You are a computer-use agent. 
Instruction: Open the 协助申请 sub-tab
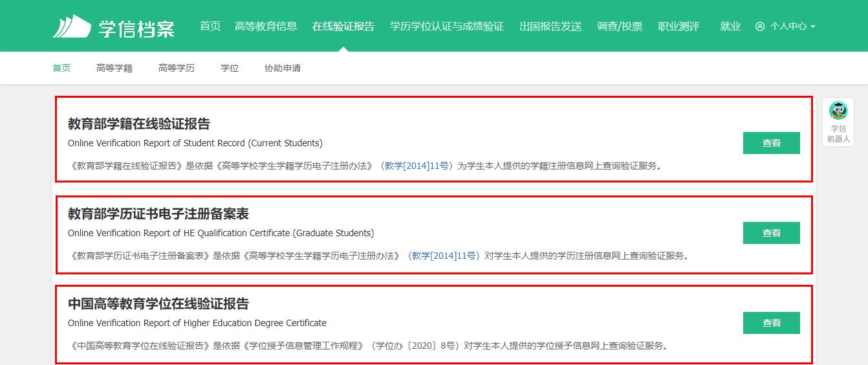(283, 68)
